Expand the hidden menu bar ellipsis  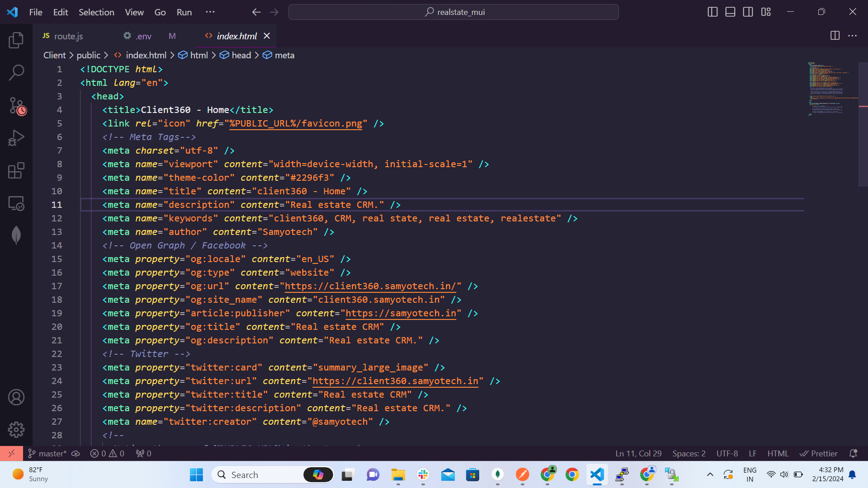pyautogui.click(x=210, y=12)
